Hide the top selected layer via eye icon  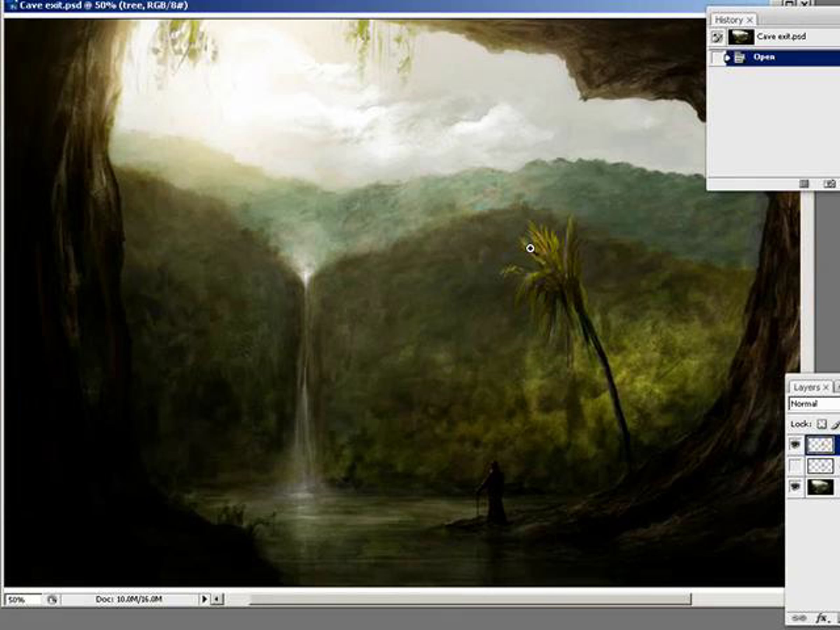click(795, 445)
